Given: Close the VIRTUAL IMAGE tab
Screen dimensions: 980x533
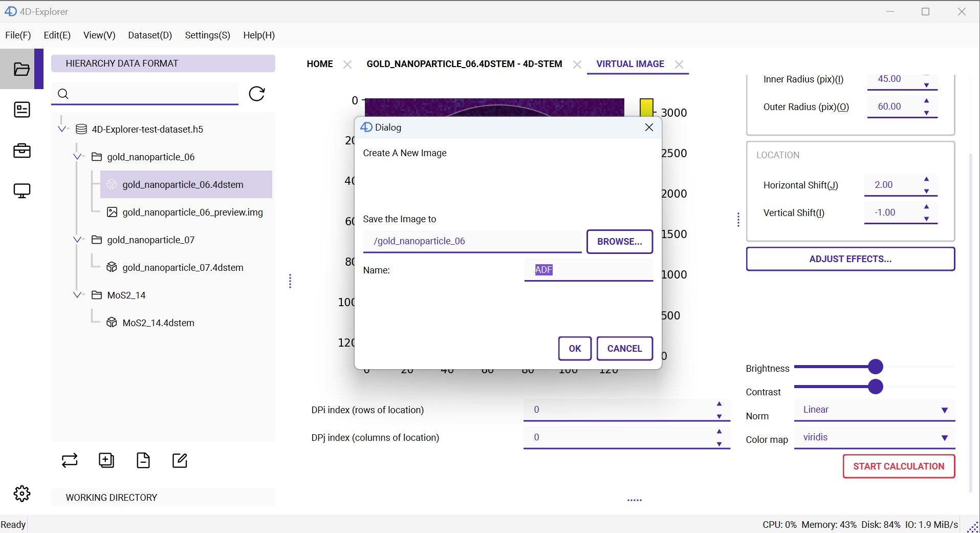Looking at the screenshot, I should coord(679,64).
